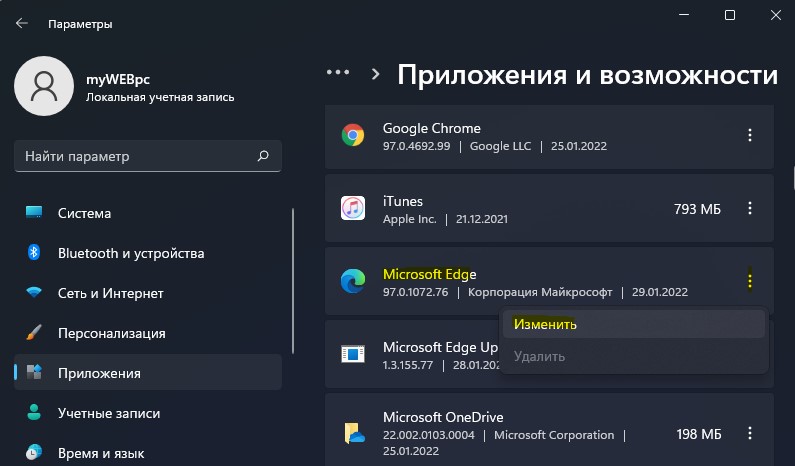Minimize the Параметры window
Viewport: 795px width, 466px height.
(683, 15)
